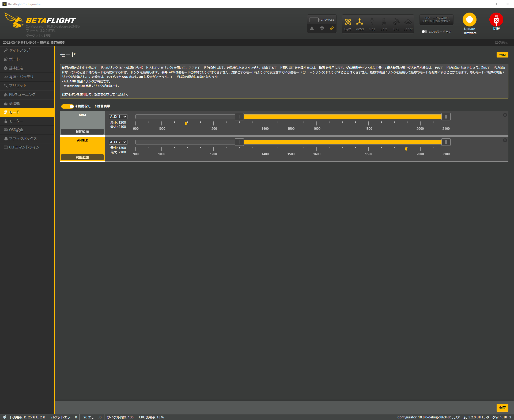
Task: Click the link status icon under battery
Action: [x=331, y=28]
